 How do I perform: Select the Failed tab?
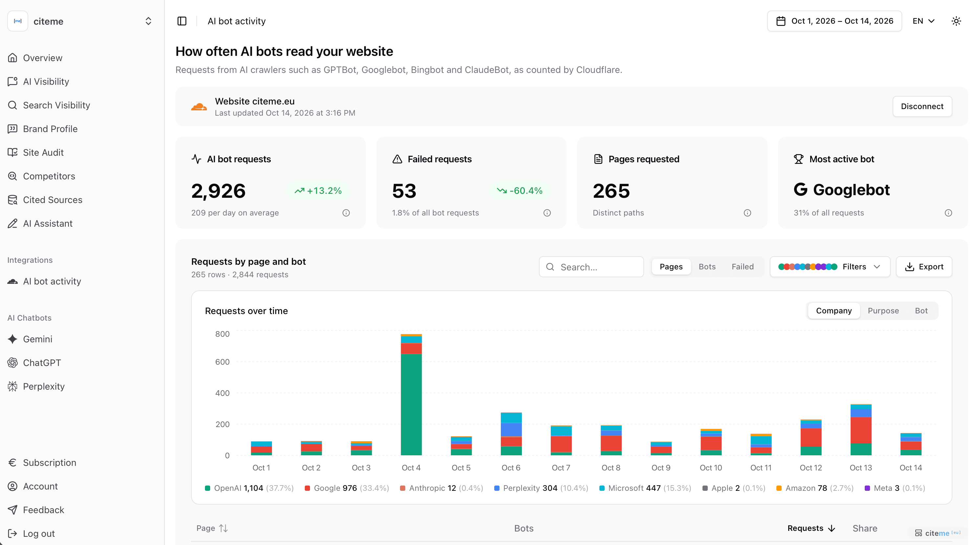click(742, 266)
